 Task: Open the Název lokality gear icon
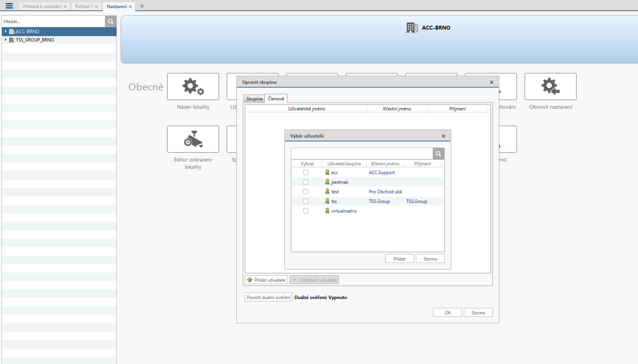(x=193, y=87)
